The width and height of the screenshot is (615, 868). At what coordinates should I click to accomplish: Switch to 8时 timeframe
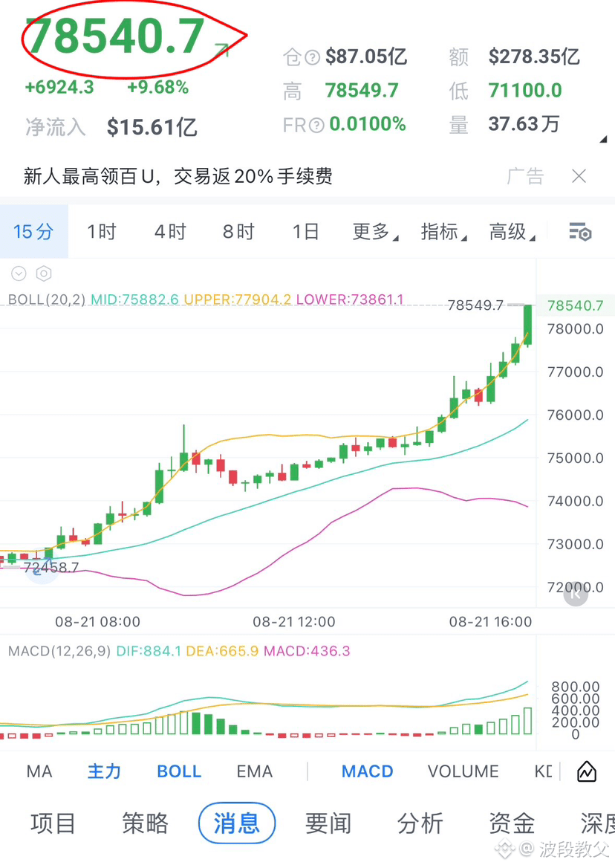pos(238,231)
